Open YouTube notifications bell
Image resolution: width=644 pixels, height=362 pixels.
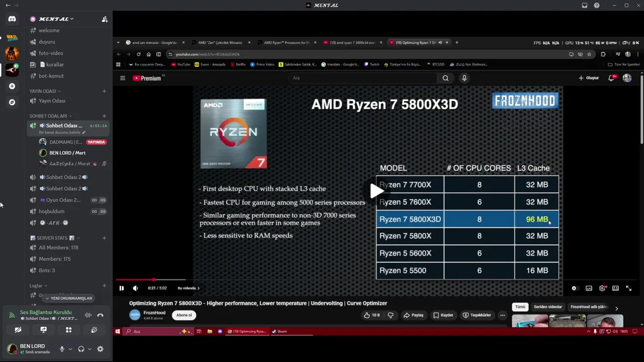click(x=611, y=78)
